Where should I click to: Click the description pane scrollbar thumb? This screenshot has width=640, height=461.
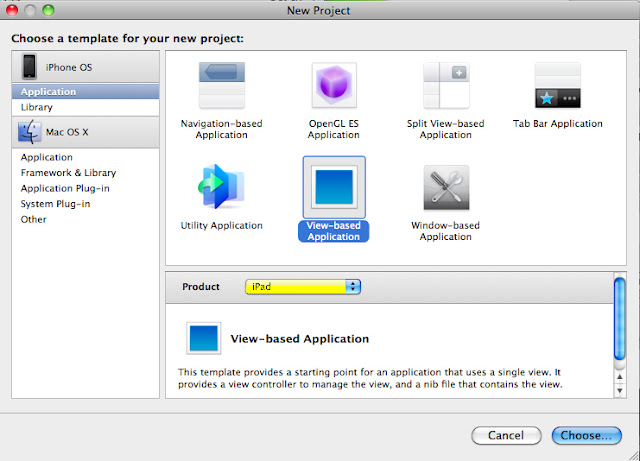620,319
